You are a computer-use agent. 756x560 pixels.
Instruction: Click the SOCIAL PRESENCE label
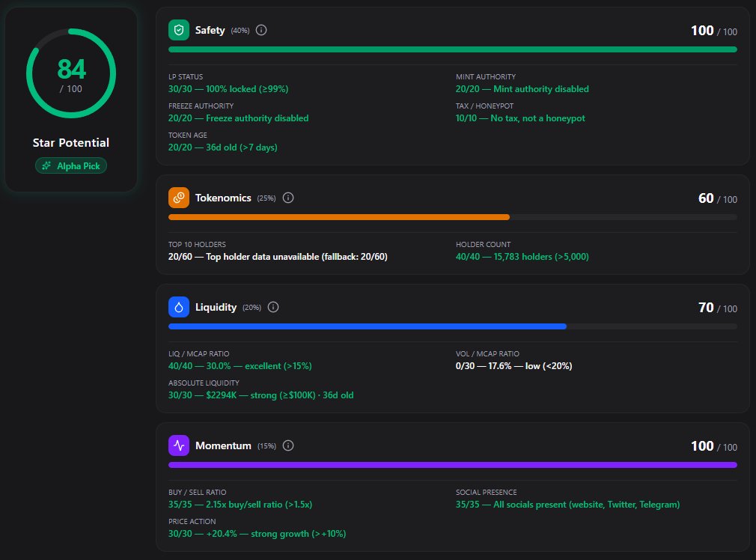tap(486, 493)
